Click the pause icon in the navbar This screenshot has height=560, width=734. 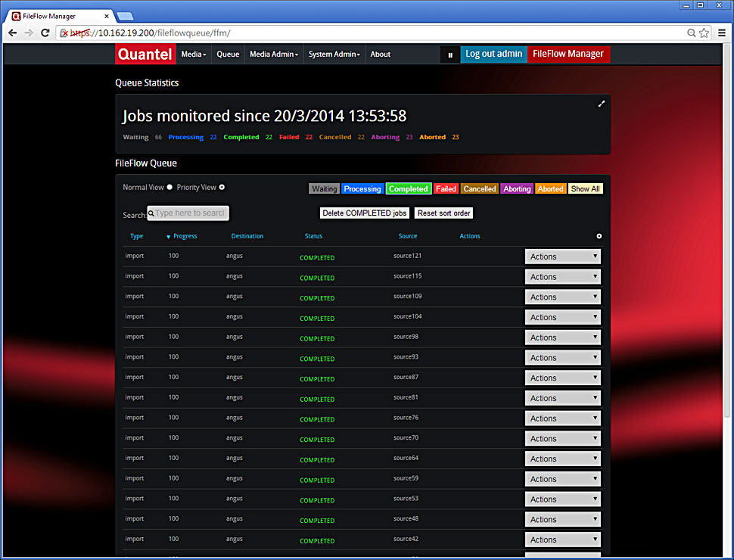450,54
